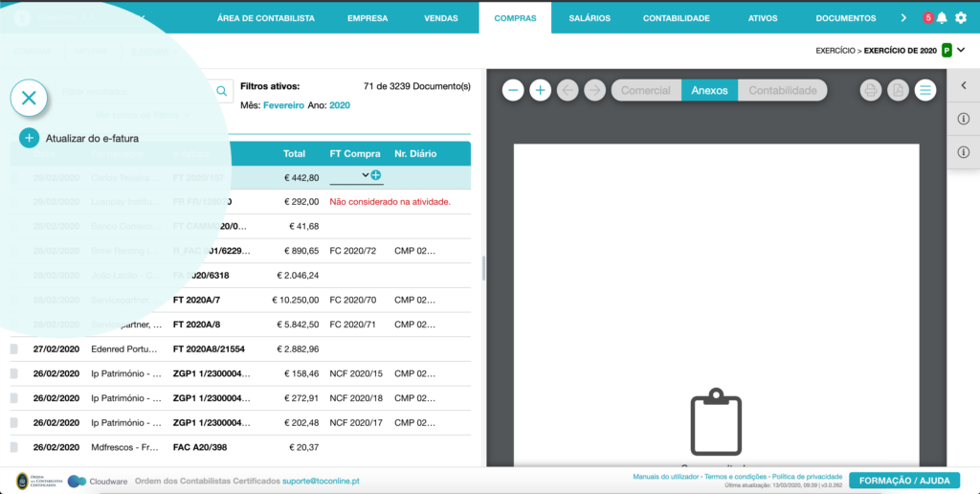Collapse the right side panel arrow
The width and height of the screenshot is (980, 494).
click(964, 85)
